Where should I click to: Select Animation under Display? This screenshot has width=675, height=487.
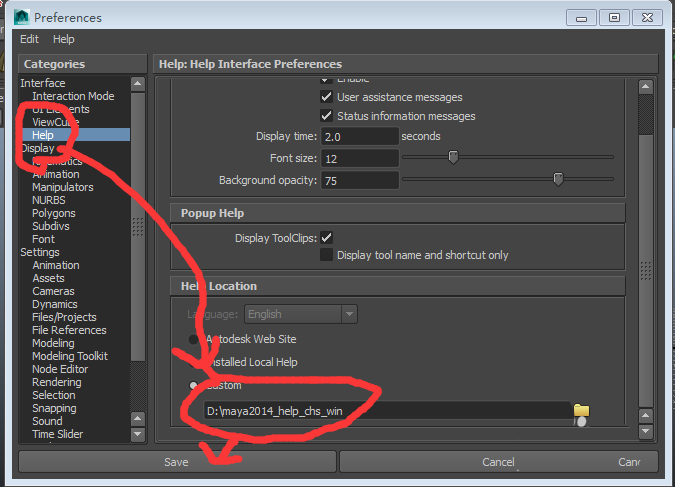click(56, 174)
